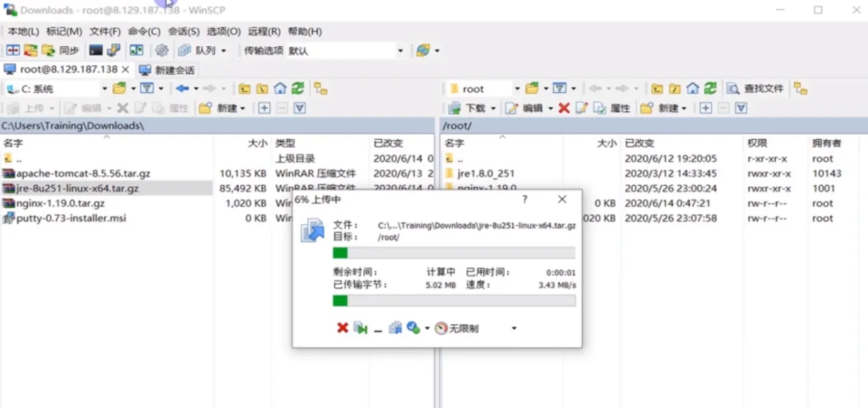Open the 本地(L) menu
The width and height of the screenshot is (868, 408).
coord(23,31)
